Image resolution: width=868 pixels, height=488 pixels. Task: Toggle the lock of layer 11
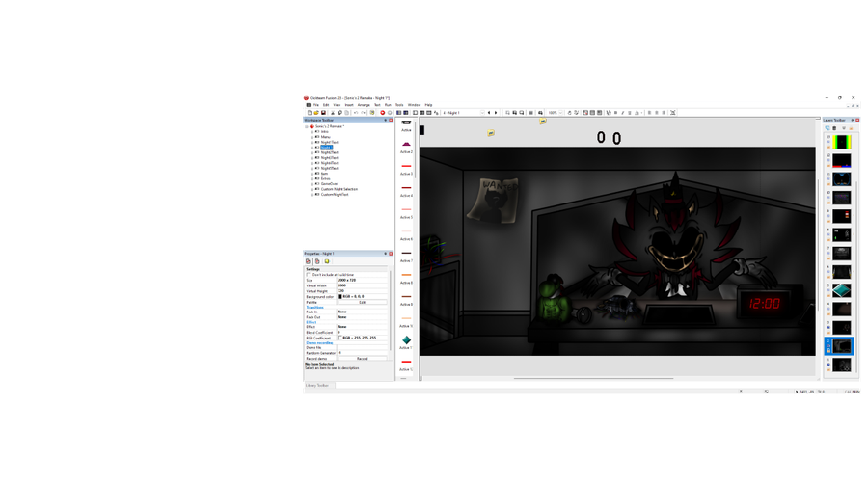pos(828,184)
